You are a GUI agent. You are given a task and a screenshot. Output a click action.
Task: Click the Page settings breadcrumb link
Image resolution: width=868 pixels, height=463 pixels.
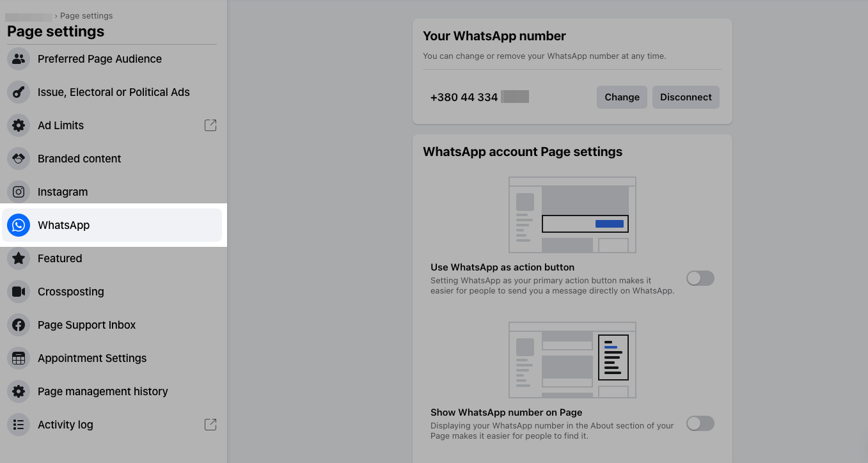tap(86, 16)
